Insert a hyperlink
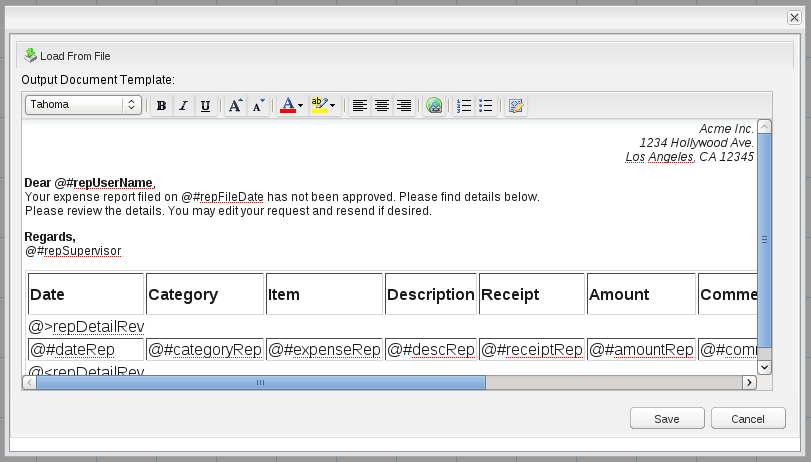Image resolution: width=811 pixels, height=462 pixels. (x=433, y=105)
